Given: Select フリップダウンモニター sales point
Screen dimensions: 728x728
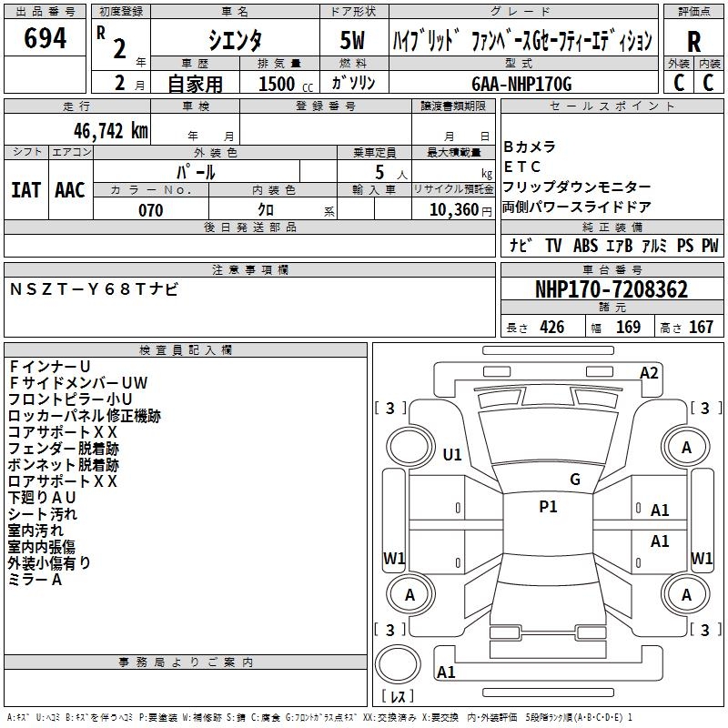Looking at the screenshot, I should click(x=577, y=187).
